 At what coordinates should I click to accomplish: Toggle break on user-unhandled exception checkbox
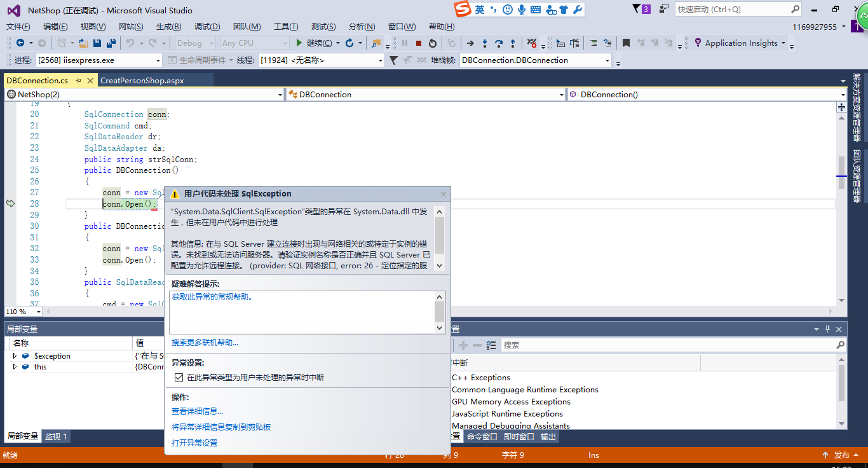click(x=179, y=378)
